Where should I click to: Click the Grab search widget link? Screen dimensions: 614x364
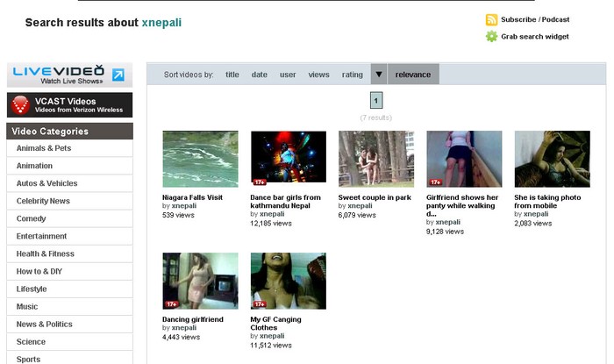pos(535,37)
